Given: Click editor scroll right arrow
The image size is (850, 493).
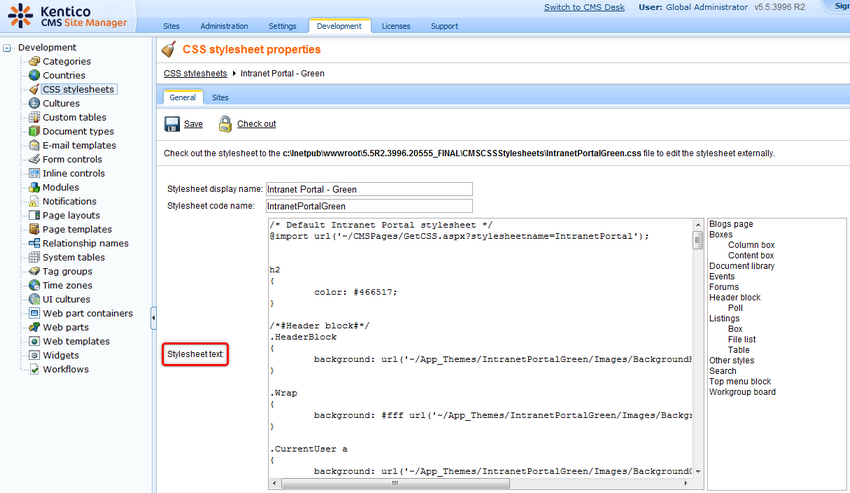Looking at the screenshot, I should pyautogui.click(x=686, y=483).
